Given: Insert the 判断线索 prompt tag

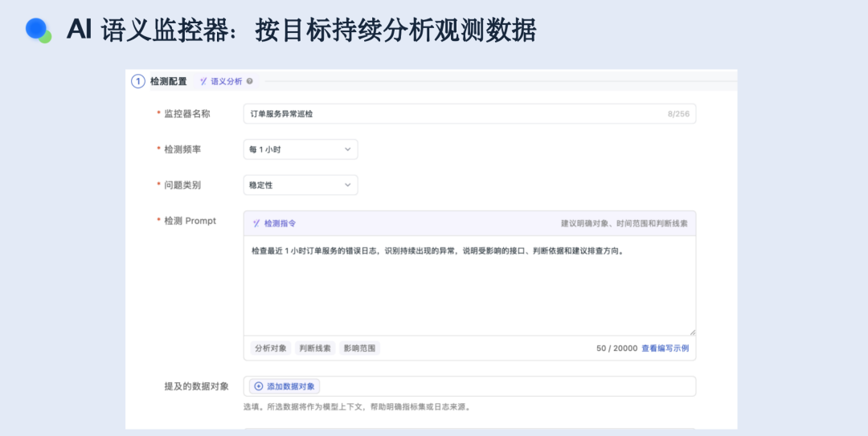Looking at the screenshot, I should [315, 348].
